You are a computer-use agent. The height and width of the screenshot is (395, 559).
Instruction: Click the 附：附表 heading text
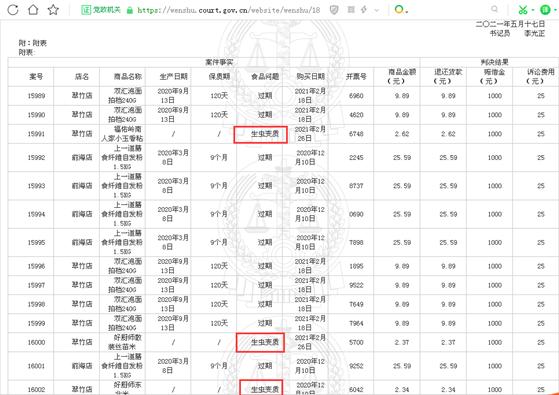(x=32, y=43)
